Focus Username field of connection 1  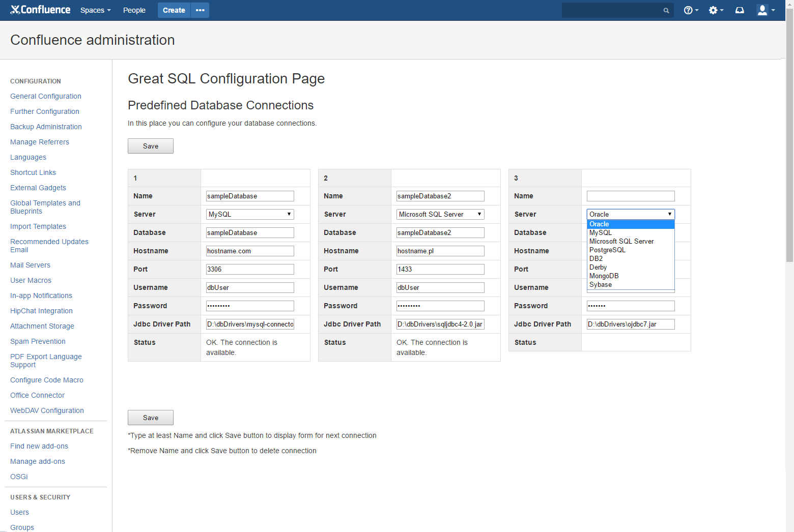pyautogui.click(x=250, y=287)
